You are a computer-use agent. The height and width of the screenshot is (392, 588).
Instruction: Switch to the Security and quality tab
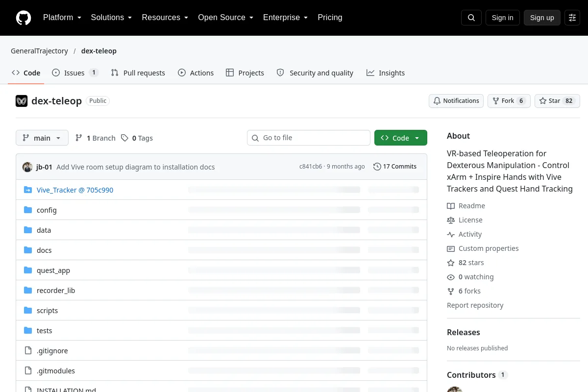pos(315,73)
